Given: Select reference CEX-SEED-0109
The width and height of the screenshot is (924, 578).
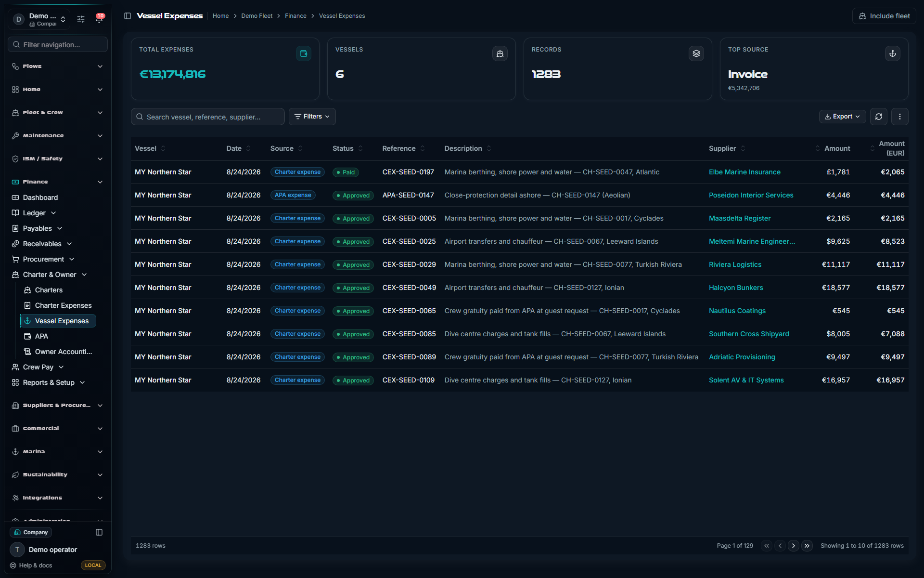Looking at the screenshot, I should pyautogui.click(x=408, y=380).
